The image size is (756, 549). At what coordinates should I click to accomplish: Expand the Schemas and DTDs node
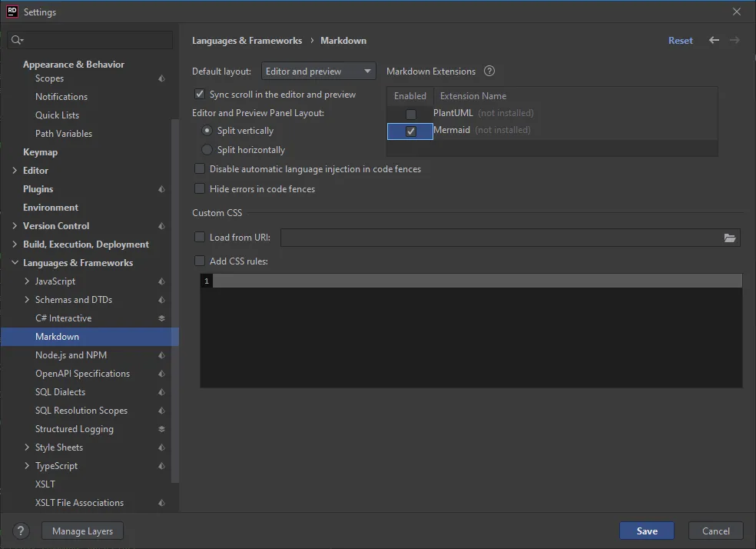click(27, 300)
